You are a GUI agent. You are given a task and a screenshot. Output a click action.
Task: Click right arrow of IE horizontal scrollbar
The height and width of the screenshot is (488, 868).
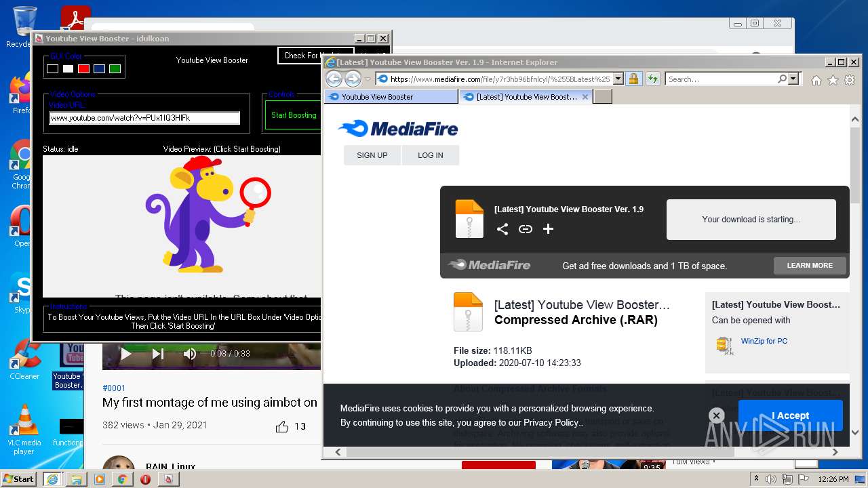click(x=835, y=452)
